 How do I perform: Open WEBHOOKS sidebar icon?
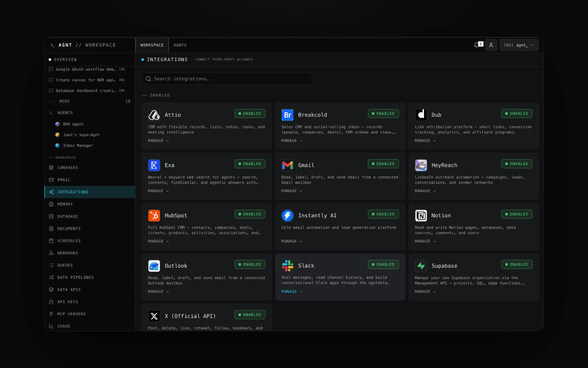pyautogui.click(x=51, y=253)
